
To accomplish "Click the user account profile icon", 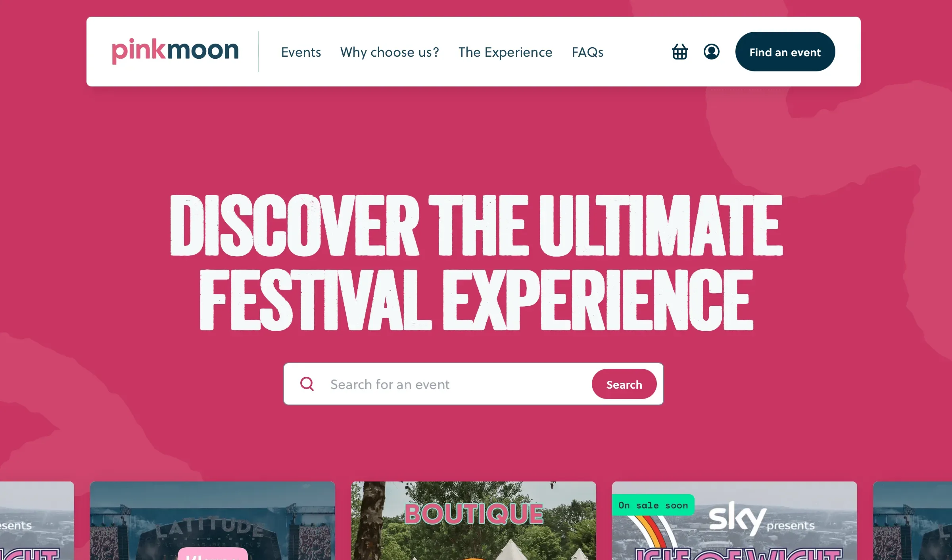I will click(x=711, y=52).
